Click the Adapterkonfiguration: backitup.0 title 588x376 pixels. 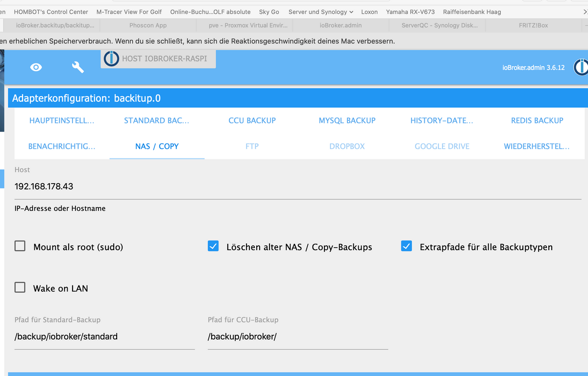(86, 98)
